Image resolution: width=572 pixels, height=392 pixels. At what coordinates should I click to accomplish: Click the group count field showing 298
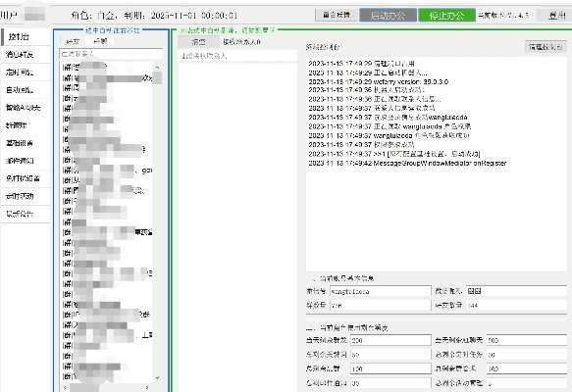pos(381,306)
